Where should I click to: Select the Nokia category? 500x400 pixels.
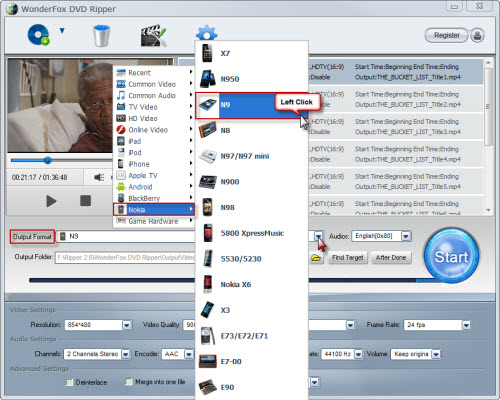154,209
